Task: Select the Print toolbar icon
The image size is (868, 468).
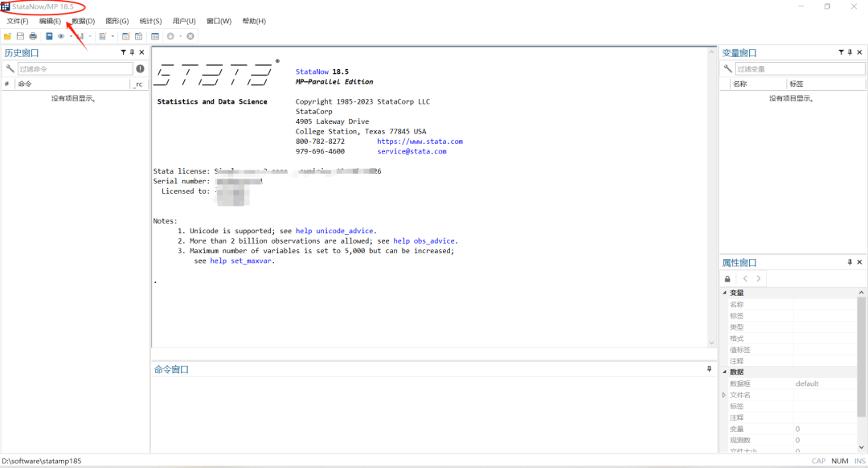Action: pos(32,36)
